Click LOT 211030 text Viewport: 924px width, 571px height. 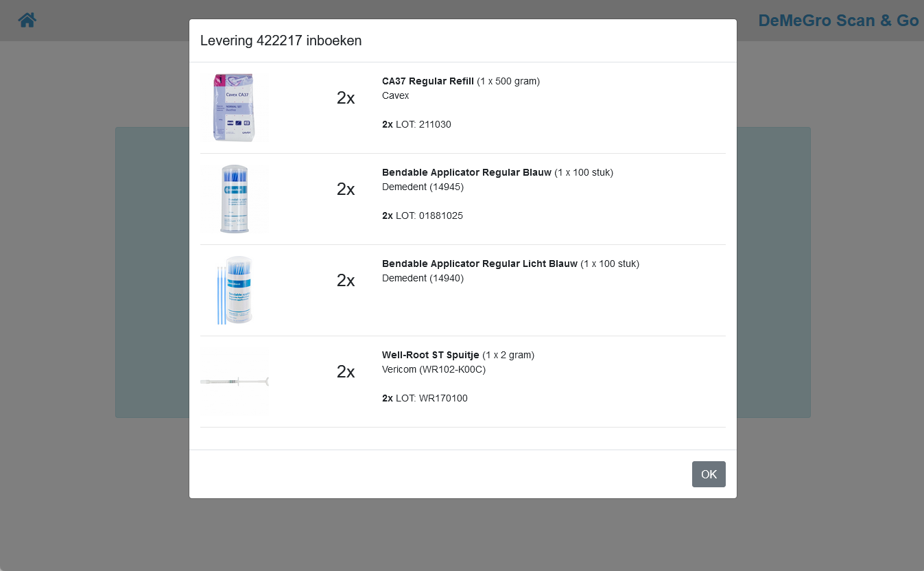click(423, 124)
